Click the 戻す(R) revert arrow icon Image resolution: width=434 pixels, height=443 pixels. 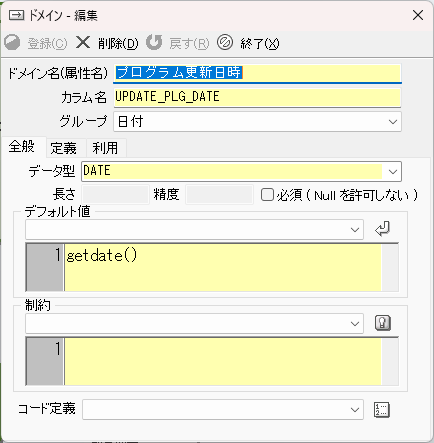154,43
